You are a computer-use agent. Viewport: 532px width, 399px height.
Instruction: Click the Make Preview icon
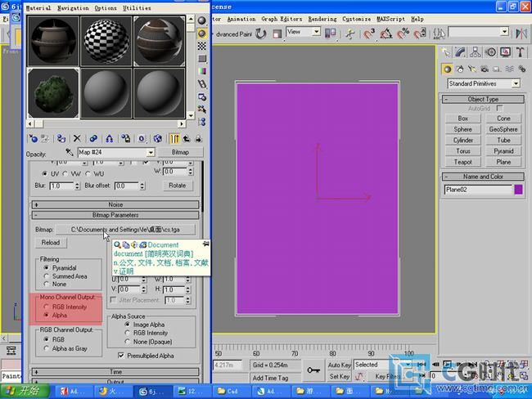click(202, 83)
